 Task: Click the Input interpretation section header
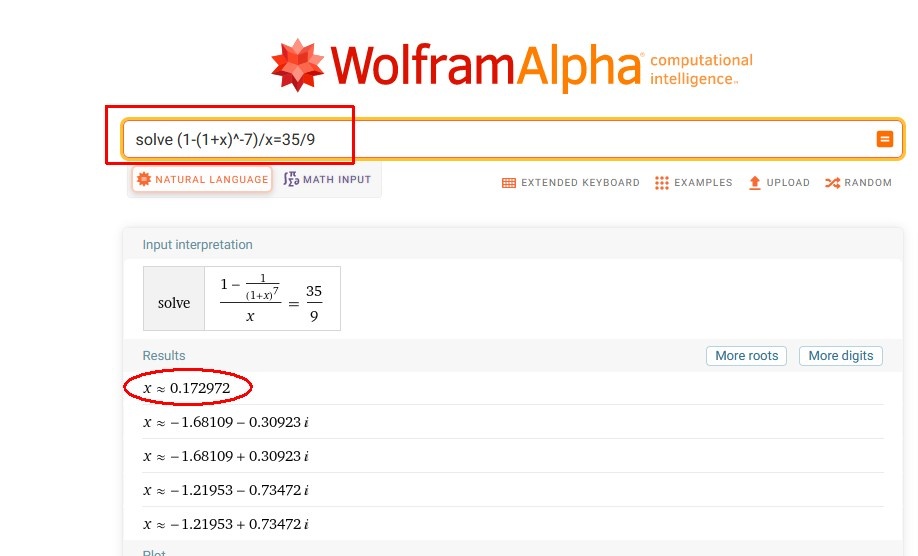point(197,245)
